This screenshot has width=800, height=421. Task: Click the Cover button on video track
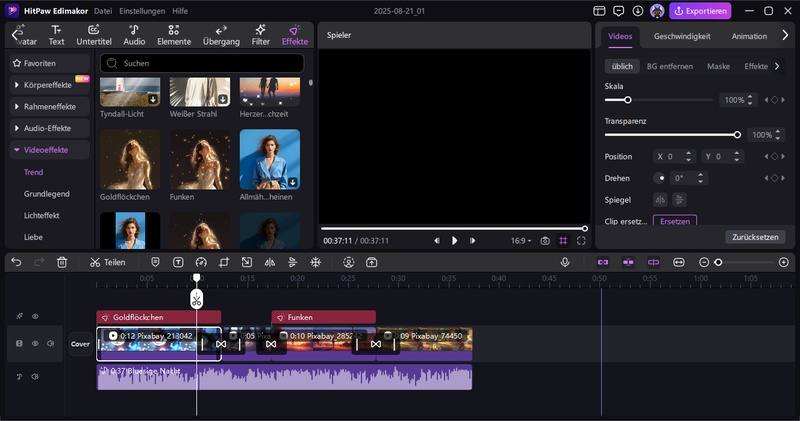point(80,344)
